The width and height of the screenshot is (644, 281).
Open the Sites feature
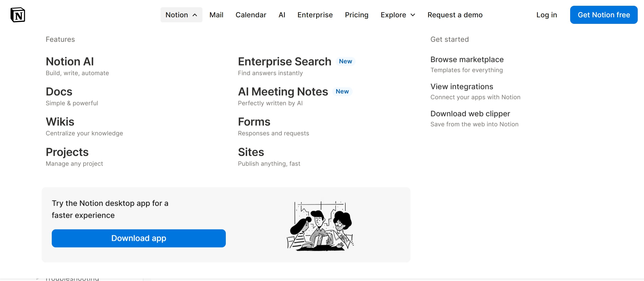tap(269, 157)
